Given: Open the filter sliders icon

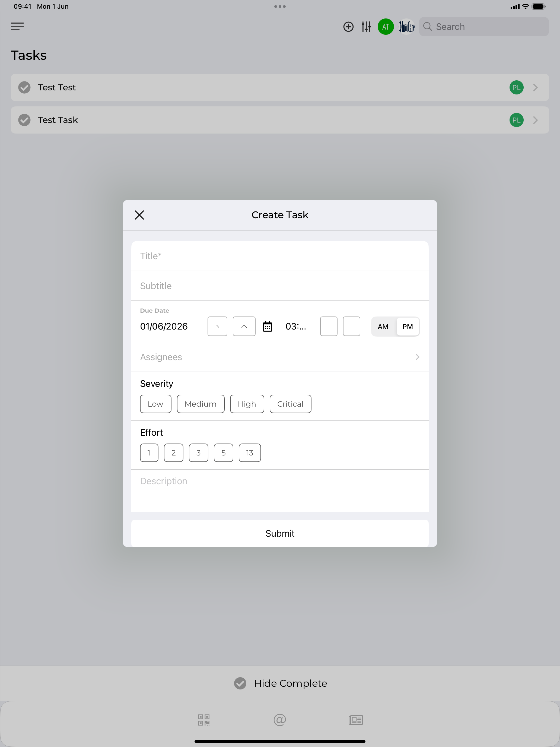Looking at the screenshot, I should click(x=366, y=27).
